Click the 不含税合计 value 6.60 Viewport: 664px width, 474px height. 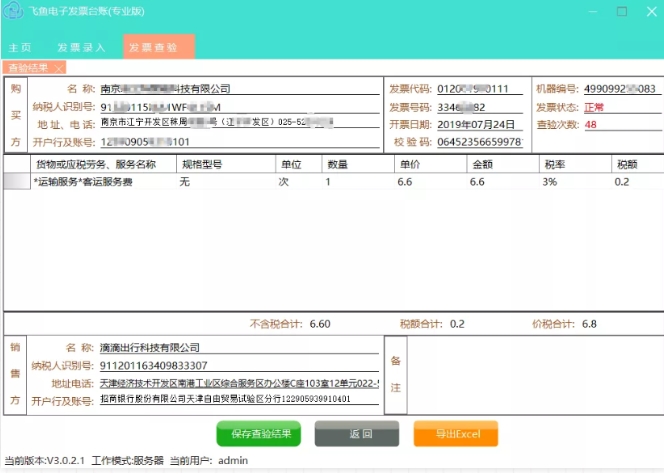320,324
